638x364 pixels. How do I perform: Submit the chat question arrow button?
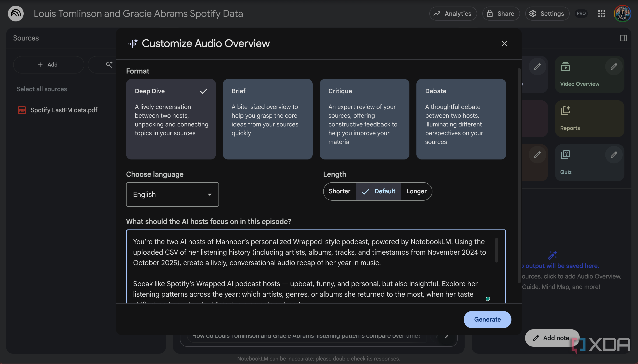446,336
